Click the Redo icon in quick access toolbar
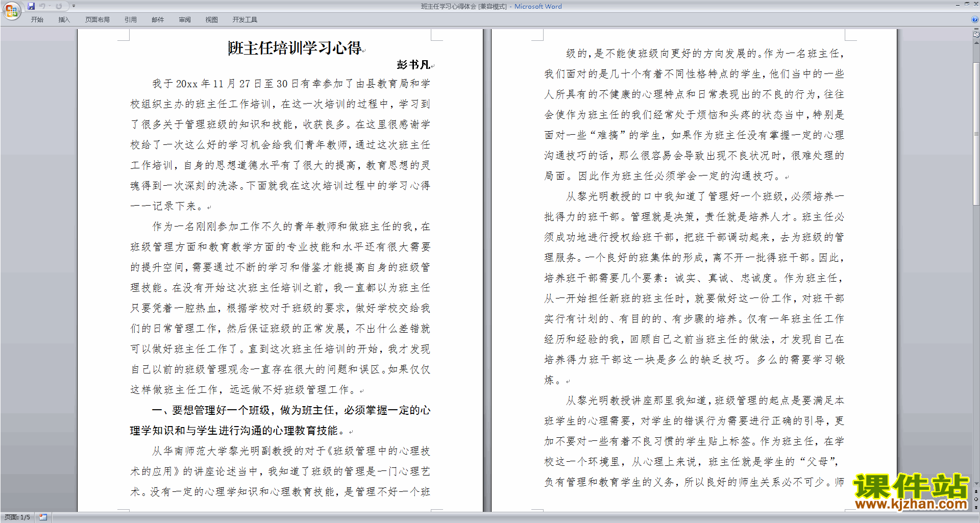This screenshot has width=980, height=523. pyautogui.click(x=59, y=6)
